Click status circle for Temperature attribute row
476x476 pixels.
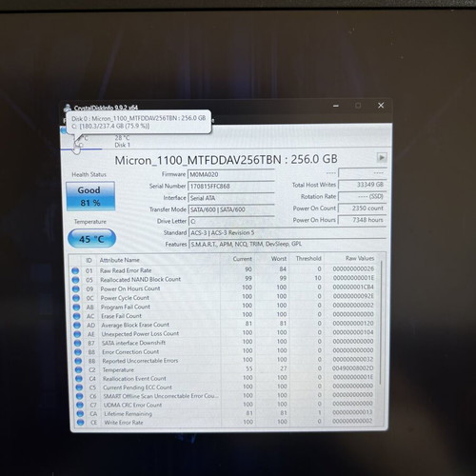[x=79, y=370]
